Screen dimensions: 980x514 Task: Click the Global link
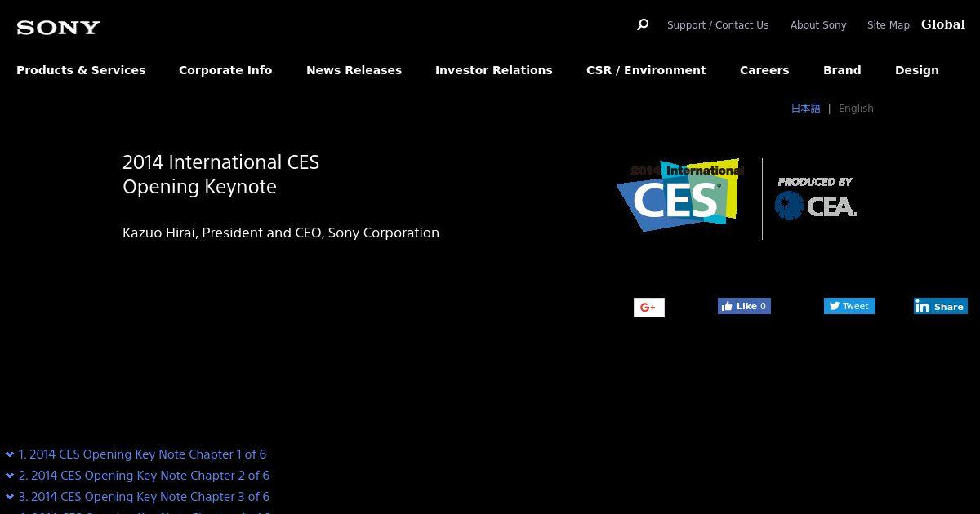pos(943,24)
